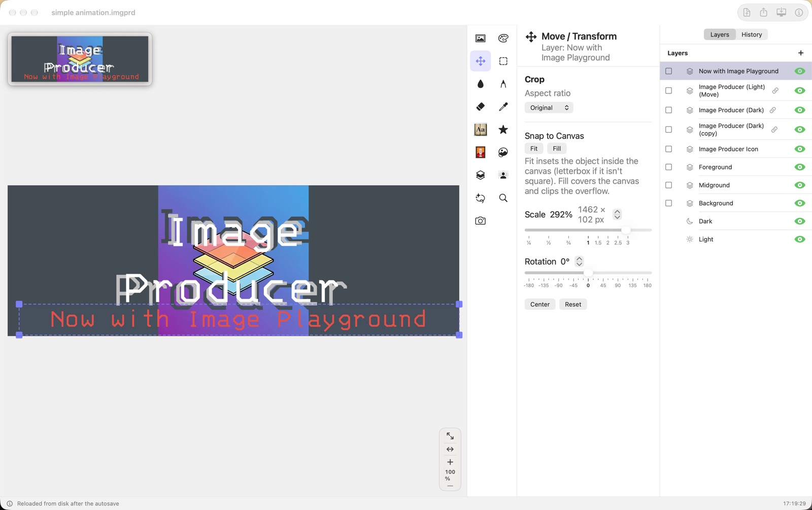Image resolution: width=812 pixels, height=510 pixels.
Task: Select the dashed rectangle selection tool
Action: (503, 61)
